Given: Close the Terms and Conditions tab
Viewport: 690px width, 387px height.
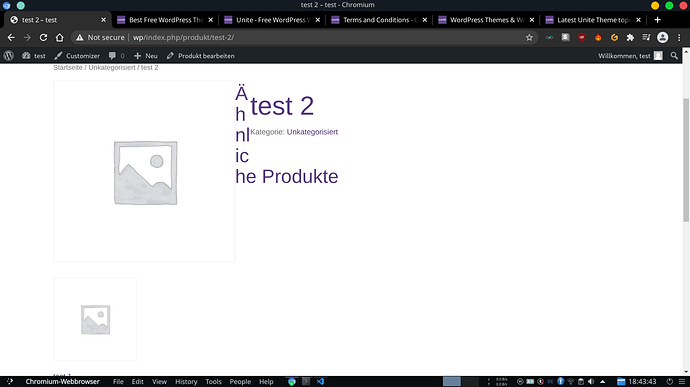Looking at the screenshot, I should [x=425, y=20].
